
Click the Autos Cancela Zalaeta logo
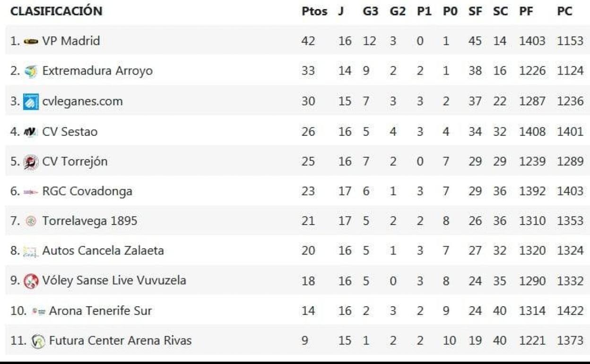31,251
